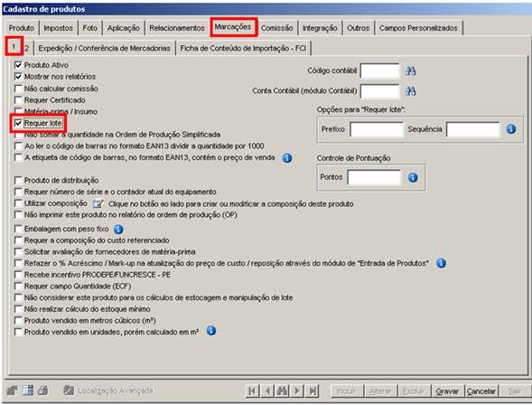
Task: Open info icon next to Sequência field
Action: (511, 129)
